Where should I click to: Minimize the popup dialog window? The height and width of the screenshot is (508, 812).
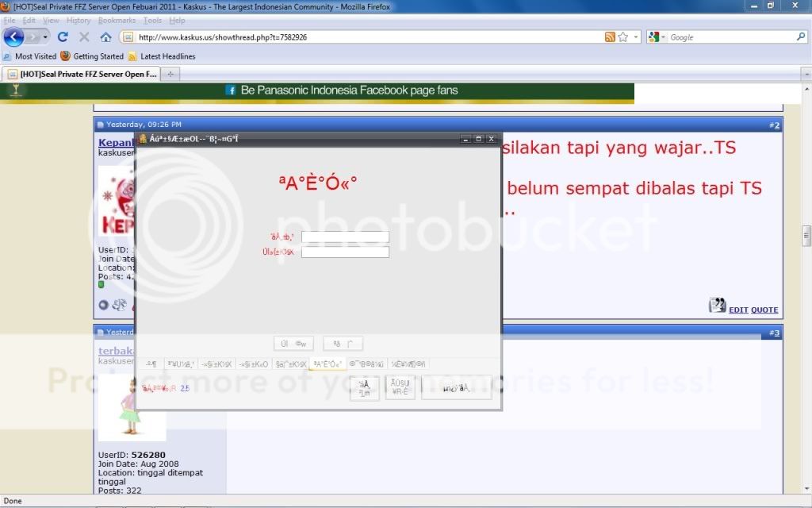pos(465,139)
